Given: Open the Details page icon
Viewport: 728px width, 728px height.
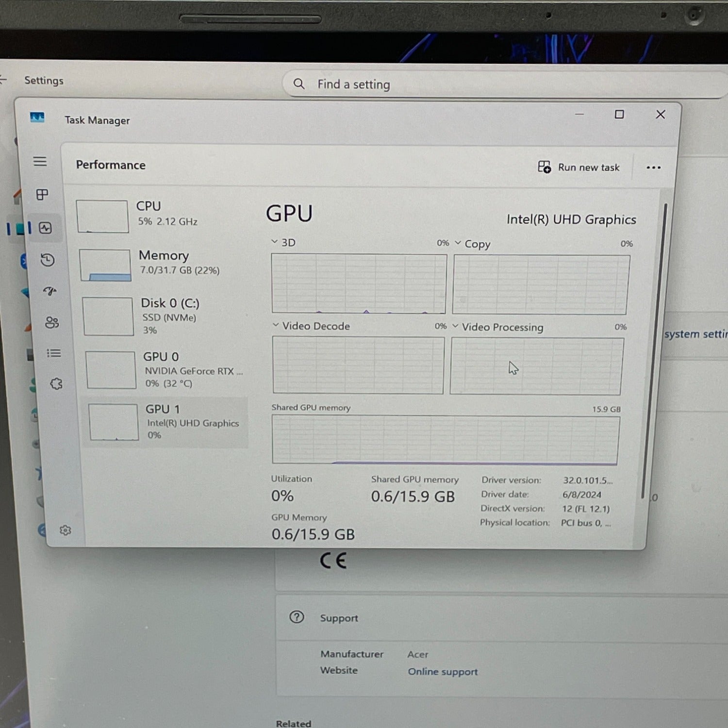Looking at the screenshot, I should pos(54,353).
